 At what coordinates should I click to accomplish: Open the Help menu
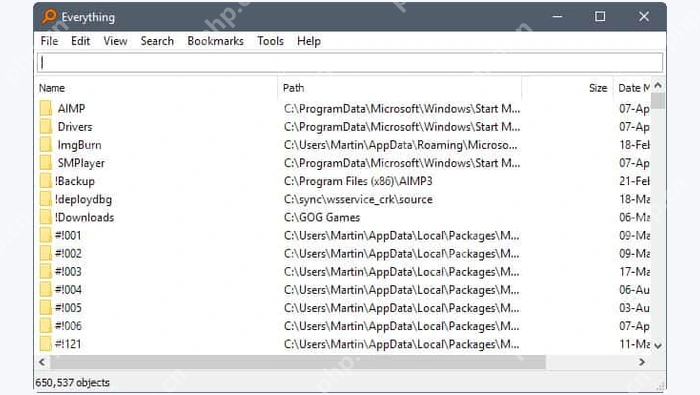pyautogui.click(x=309, y=41)
